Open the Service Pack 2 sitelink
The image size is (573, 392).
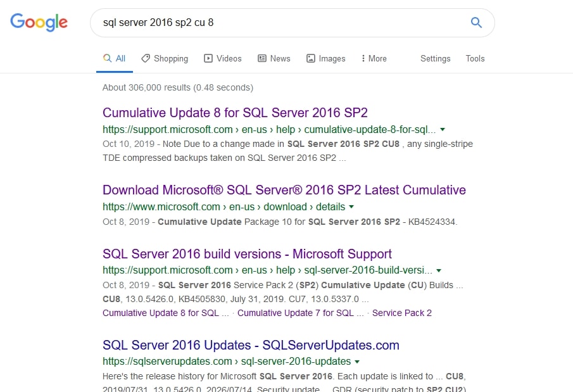pos(401,313)
